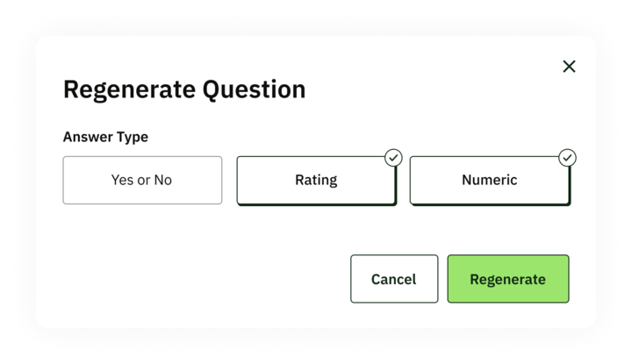Click the green Regenerate button
The height and width of the screenshot is (364, 632).
[507, 279]
